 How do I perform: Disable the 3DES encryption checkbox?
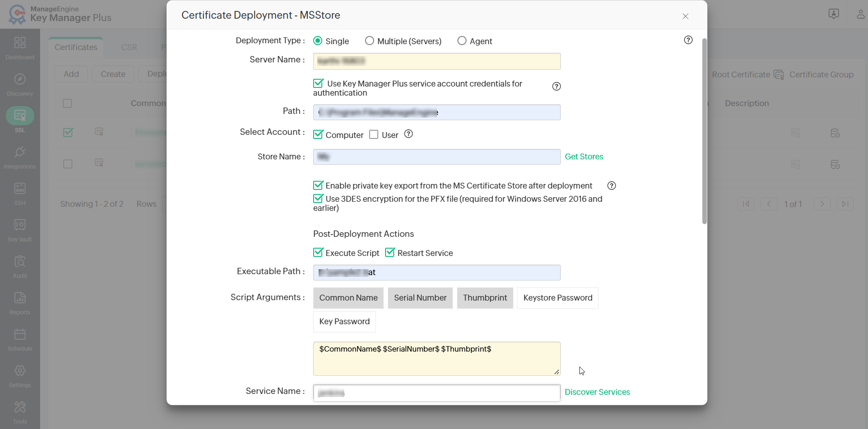318,199
